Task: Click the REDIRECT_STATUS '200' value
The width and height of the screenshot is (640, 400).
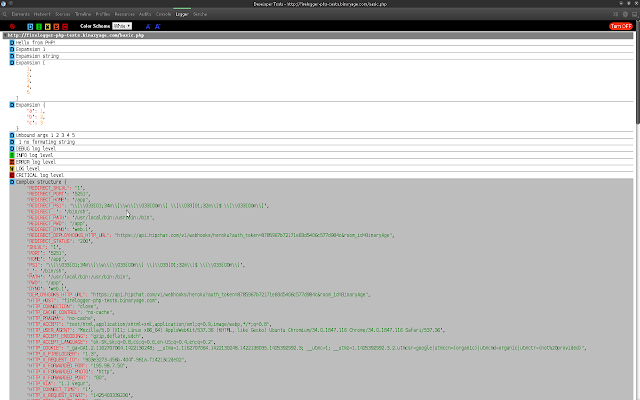Action: coord(85,241)
